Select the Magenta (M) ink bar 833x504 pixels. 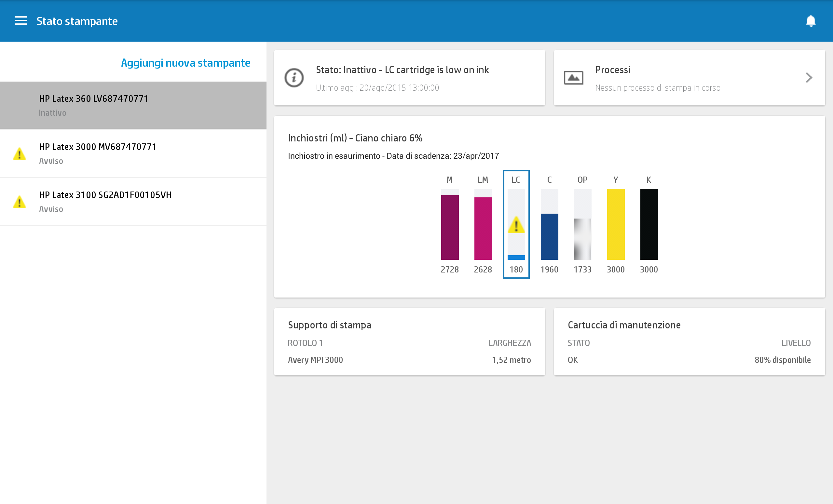pyautogui.click(x=450, y=227)
